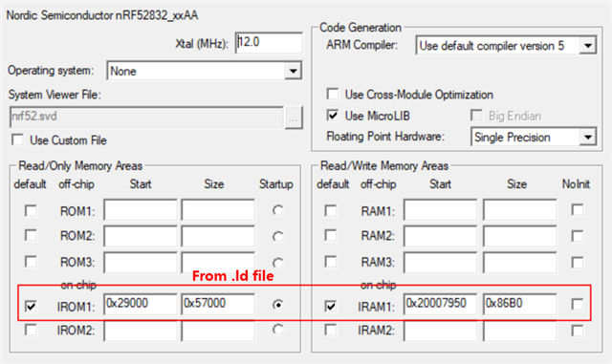The width and height of the screenshot is (612, 364).
Task: Select the ROM1 Startup radio button
Action: [278, 211]
